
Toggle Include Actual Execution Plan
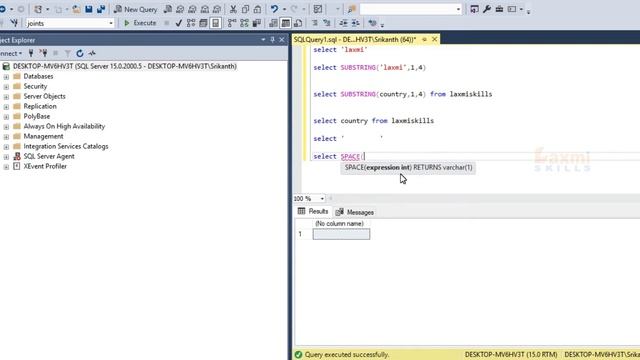coord(232,23)
